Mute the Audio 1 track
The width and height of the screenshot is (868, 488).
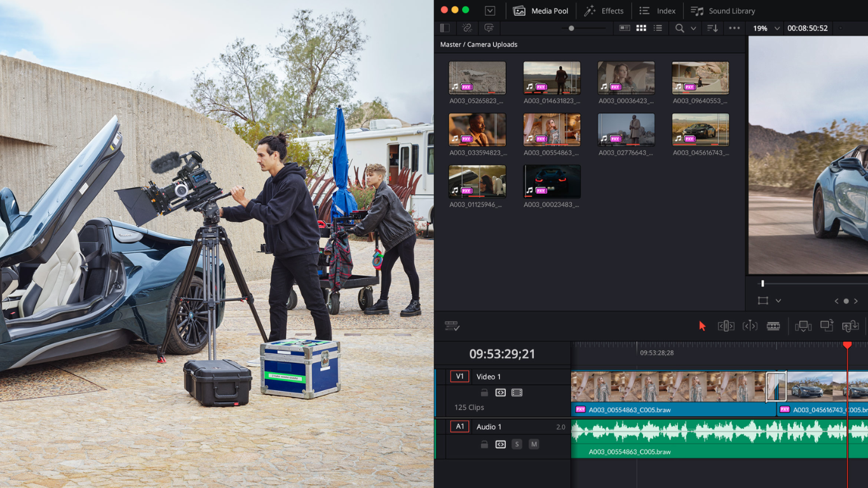point(534,444)
